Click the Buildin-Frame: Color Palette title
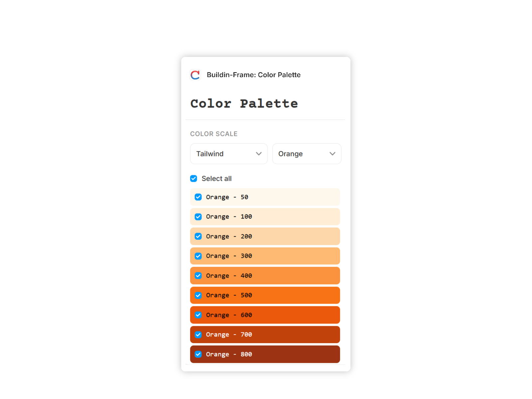 [x=254, y=75]
